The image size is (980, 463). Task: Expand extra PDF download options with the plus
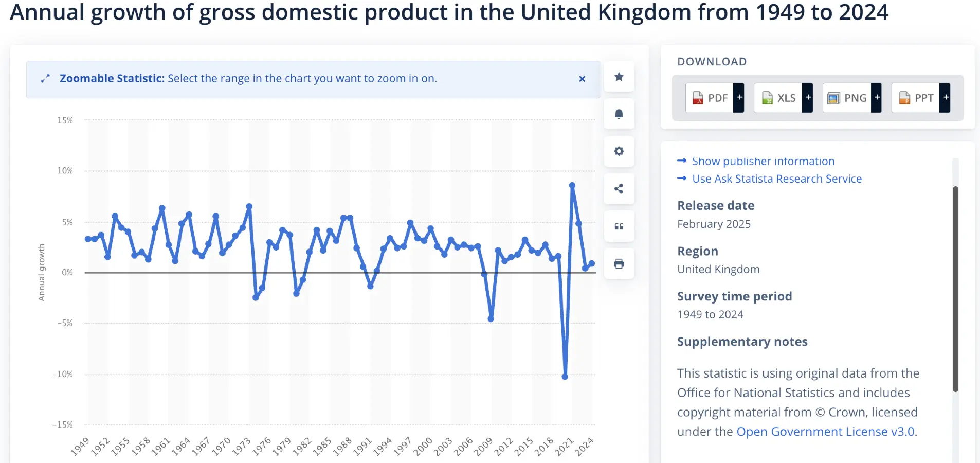[x=740, y=98]
